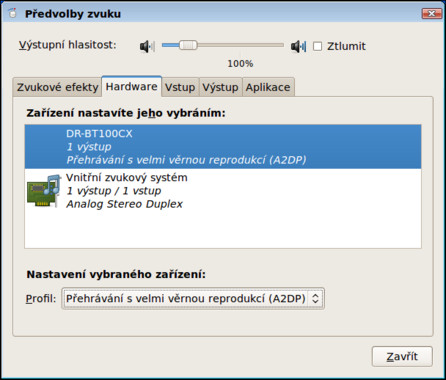Tick the Ztlumit mute checkbox
The width and height of the screenshot is (446, 380).
(x=318, y=46)
